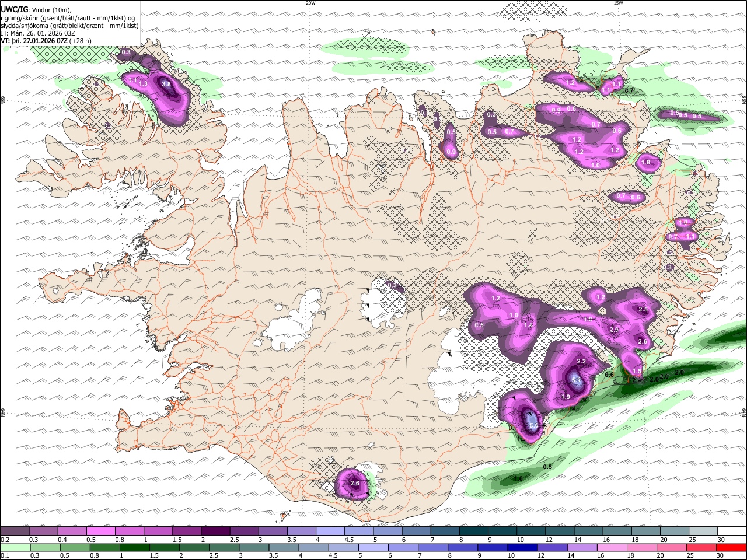The height and width of the screenshot is (560, 747).
Task: Click the pale green legend swatch starting at 0.1
Action: (x=15, y=548)
